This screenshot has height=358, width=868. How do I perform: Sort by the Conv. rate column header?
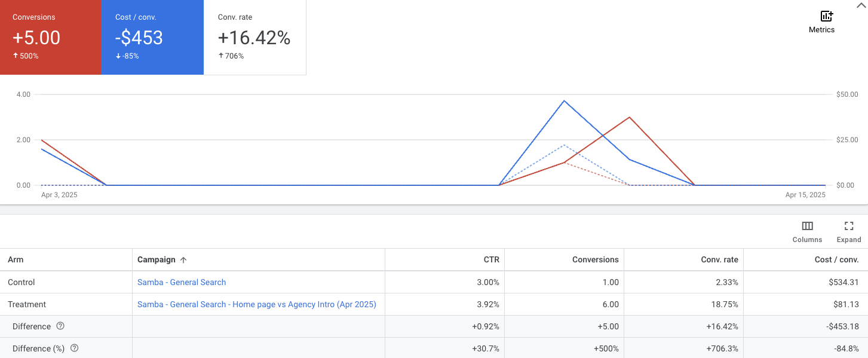tap(720, 259)
